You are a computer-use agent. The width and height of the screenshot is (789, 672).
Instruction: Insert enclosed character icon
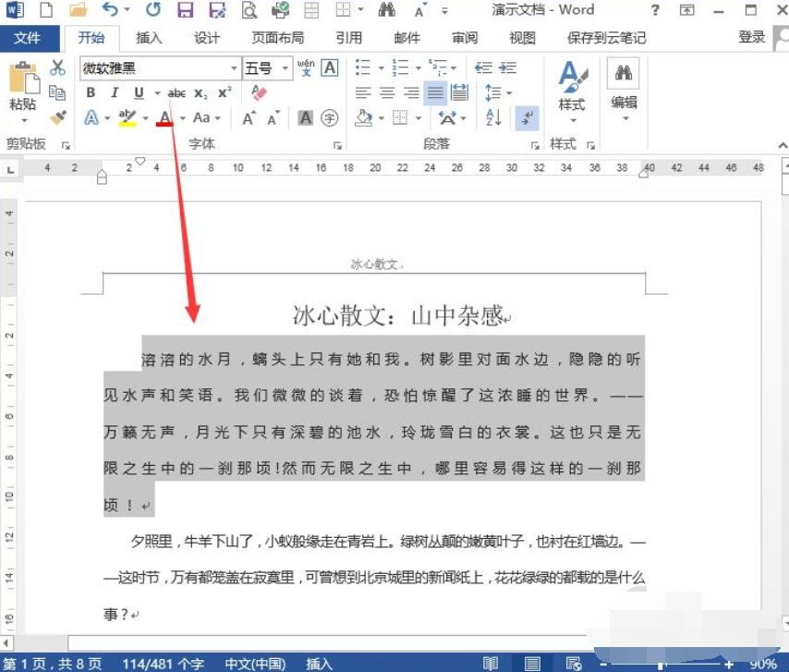tap(330, 118)
